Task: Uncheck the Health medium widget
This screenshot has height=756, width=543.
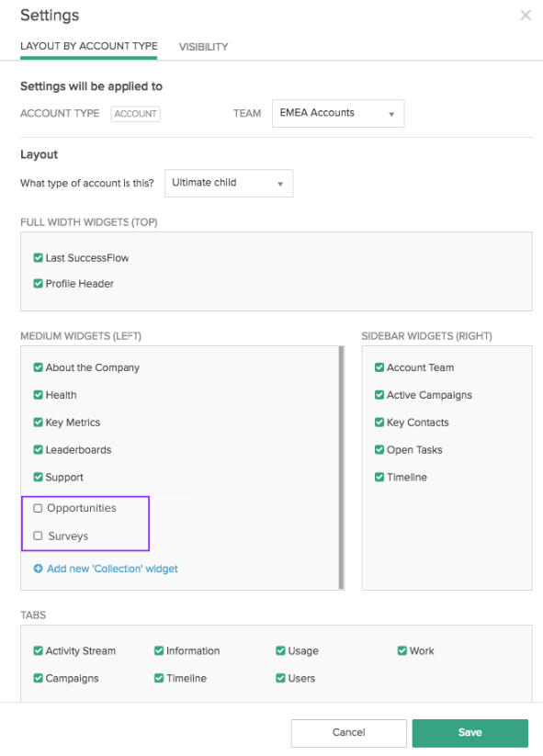Action: click(38, 395)
